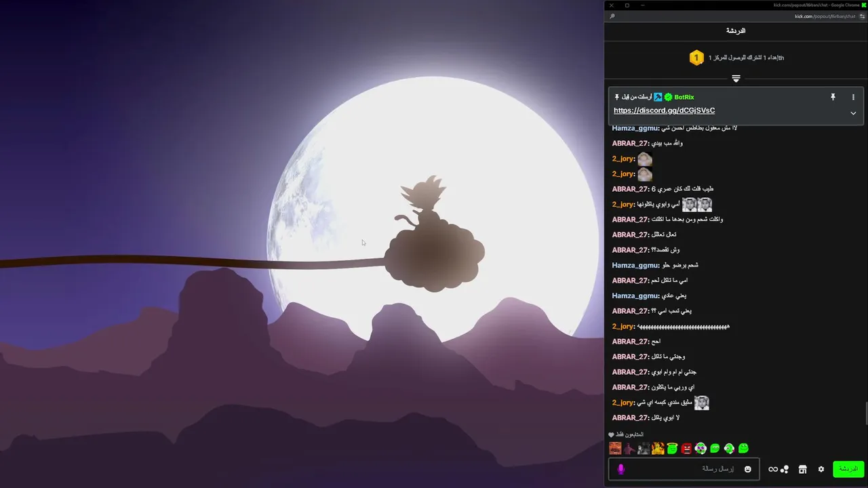Click the green chat send button
This screenshot has height=488, width=868.
(x=848, y=469)
